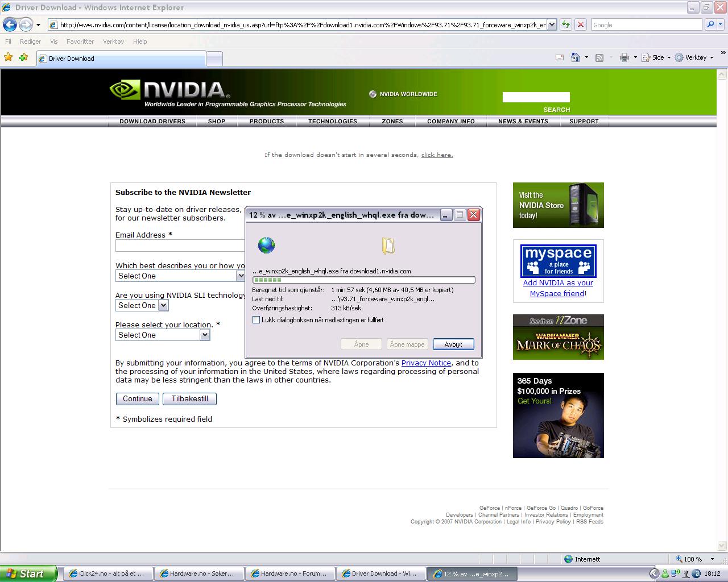Open the NEWS & EVENTS nav item

(523, 121)
